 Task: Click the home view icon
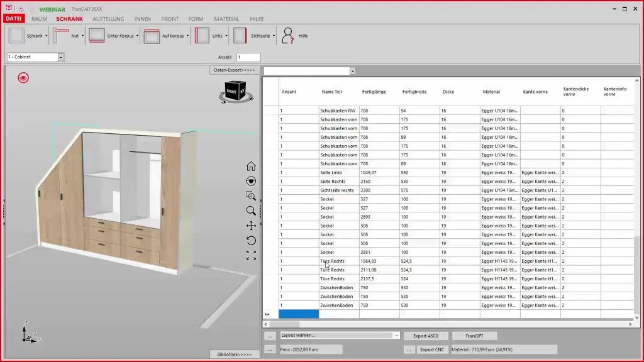(x=251, y=166)
